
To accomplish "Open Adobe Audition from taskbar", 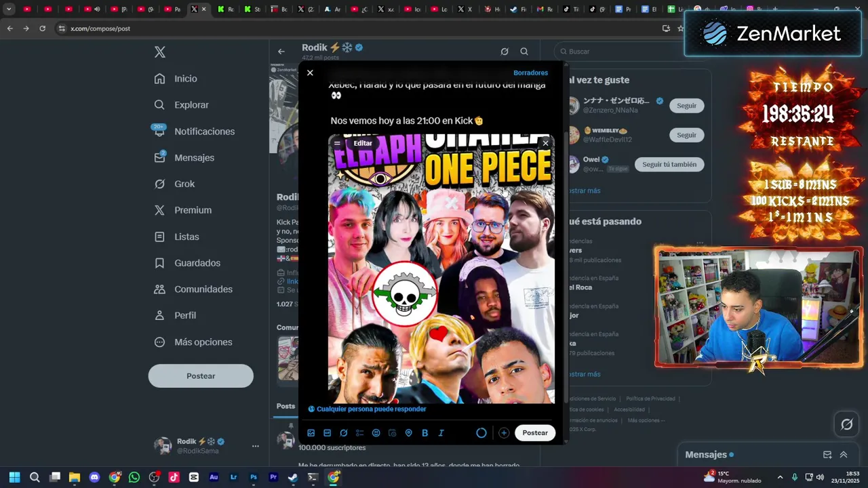I will pos(214,477).
